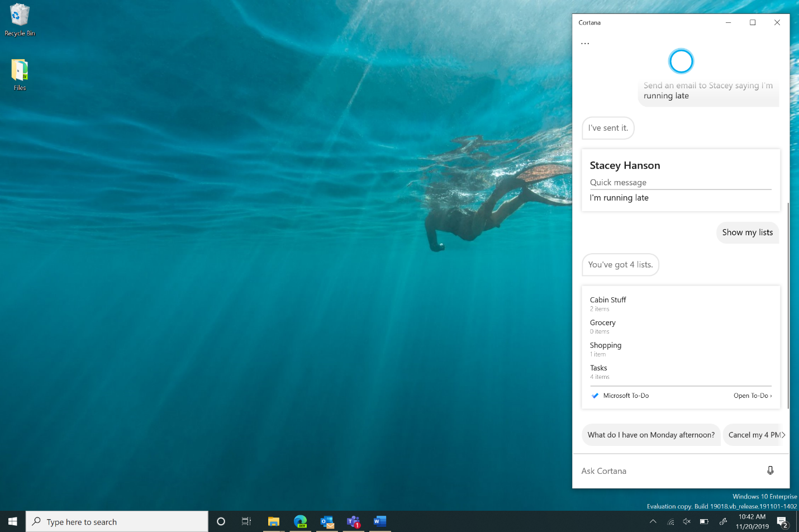The height and width of the screenshot is (532, 799).
Task: Click the animated Cortana orb
Action: 681,61
